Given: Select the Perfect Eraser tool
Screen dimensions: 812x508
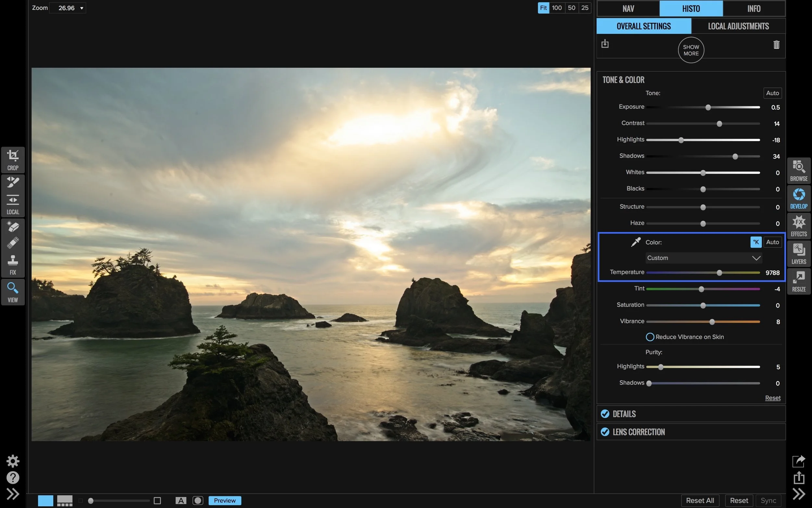Looking at the screenshot, I should point(13,227).
